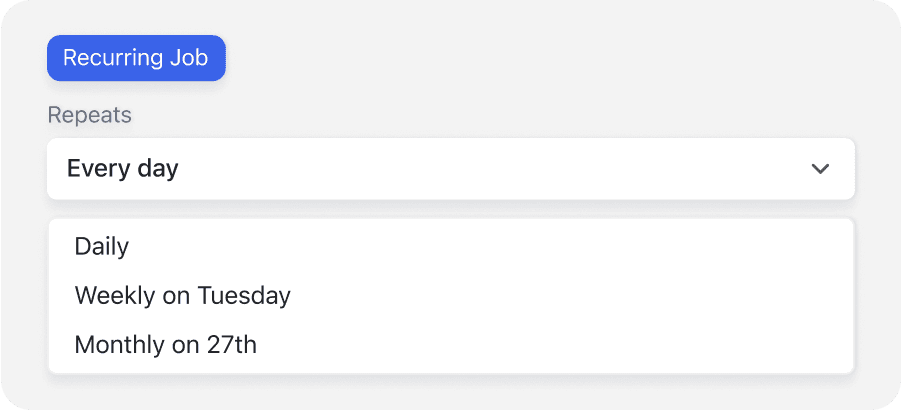Click the Every day text in the select box

(x=122, y=169)
